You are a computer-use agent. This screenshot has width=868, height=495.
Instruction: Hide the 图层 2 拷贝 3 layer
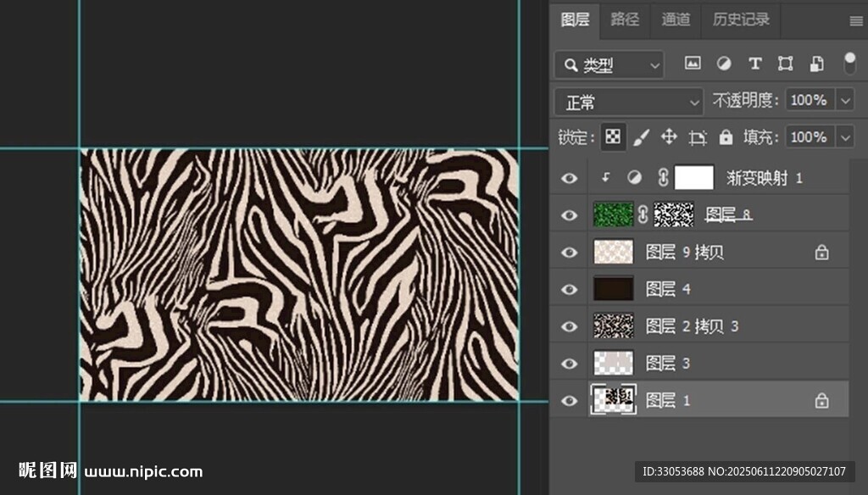click(x=569, y=326)
